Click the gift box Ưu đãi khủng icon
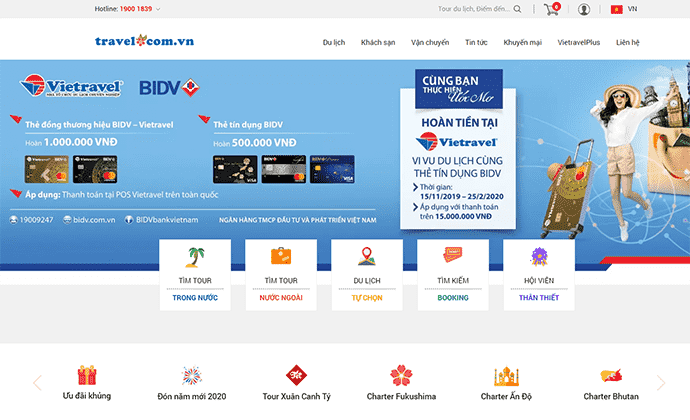690x420 pixels. pyautogui.click(x=87, y=376)
